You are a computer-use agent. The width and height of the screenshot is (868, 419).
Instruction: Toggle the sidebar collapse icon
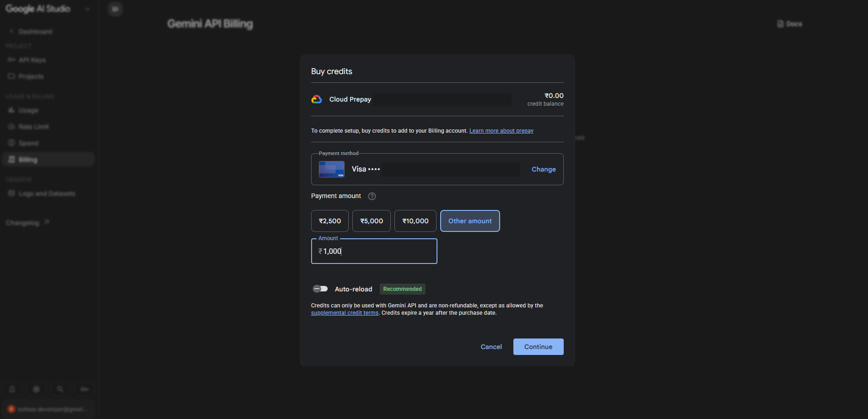point(115,9)
